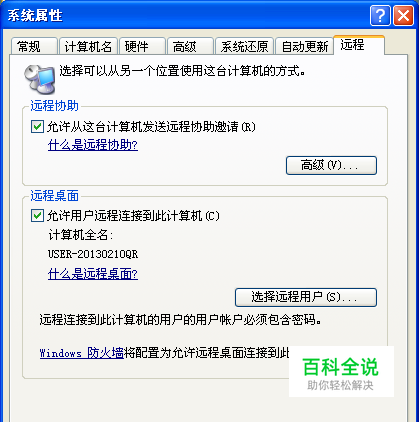The height and width of the screenshot is (422, 419).
Task: Click the help question mark button
Action: pos(380,15)
